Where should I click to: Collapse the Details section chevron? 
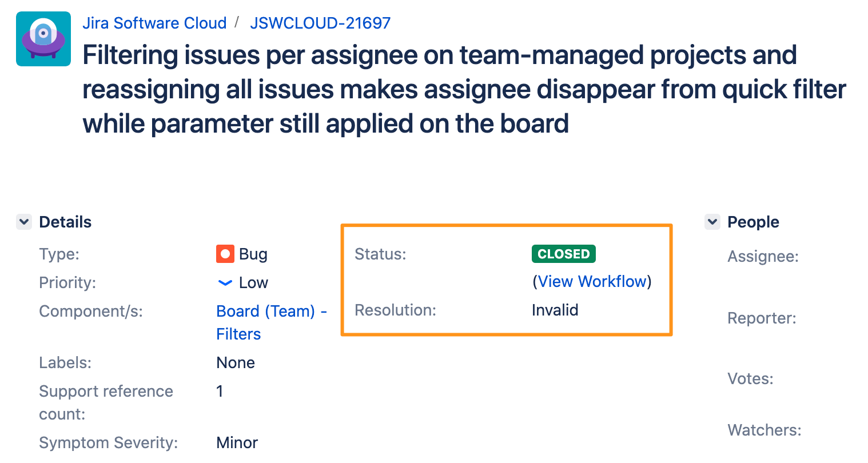24,222
